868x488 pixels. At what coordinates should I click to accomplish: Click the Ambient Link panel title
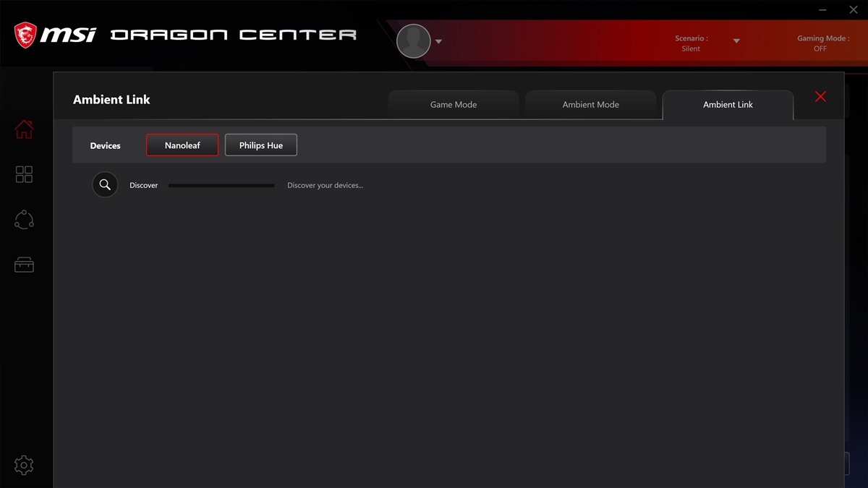pyautogui.click(x=111, y=100)
